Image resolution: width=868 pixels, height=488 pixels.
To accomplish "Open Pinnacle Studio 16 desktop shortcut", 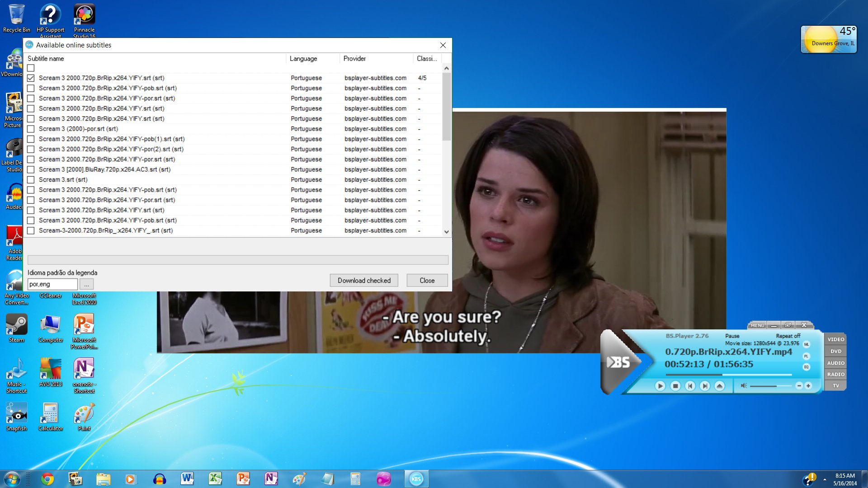I will 84,20.
